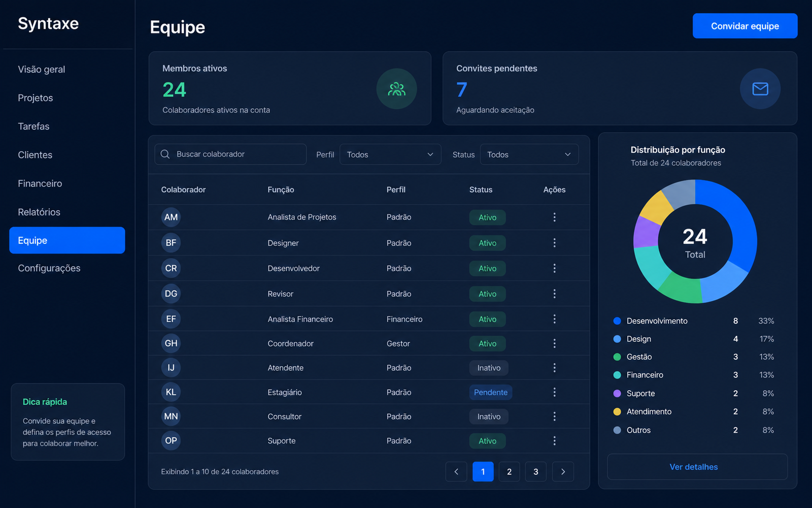Select the Desenvolvimento blue legend dot
The height and width of the screenshot is (508, 812).
[617, 321]
